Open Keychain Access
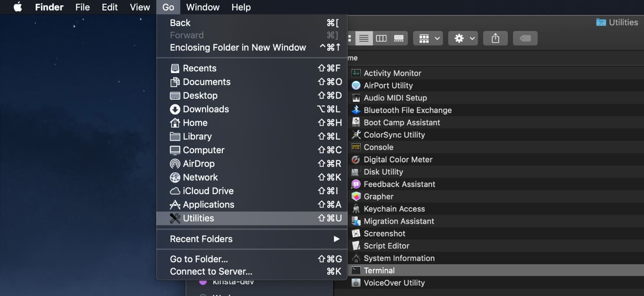The width and height of the screenshot is (644, 296). pyautogui.click(x=394, y=209)
